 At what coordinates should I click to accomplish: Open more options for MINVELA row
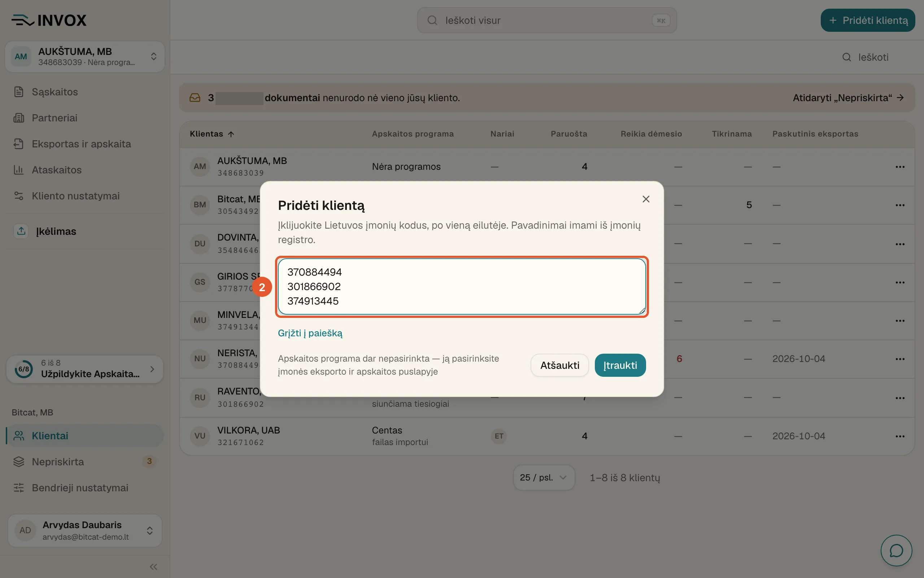pyautogui.click(x=900, y=320)
